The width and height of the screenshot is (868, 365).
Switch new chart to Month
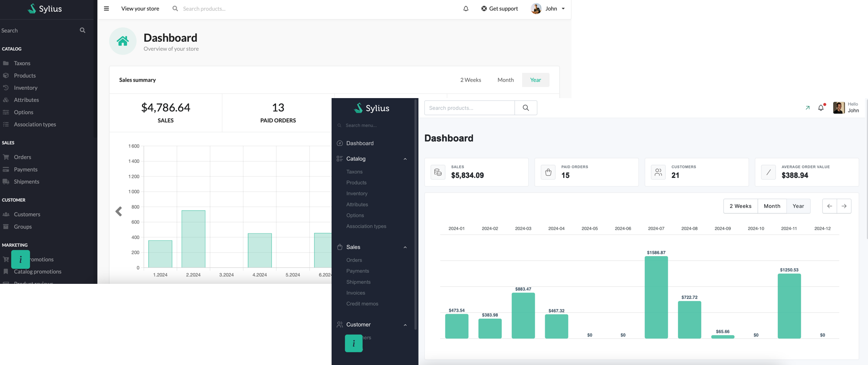772,206
